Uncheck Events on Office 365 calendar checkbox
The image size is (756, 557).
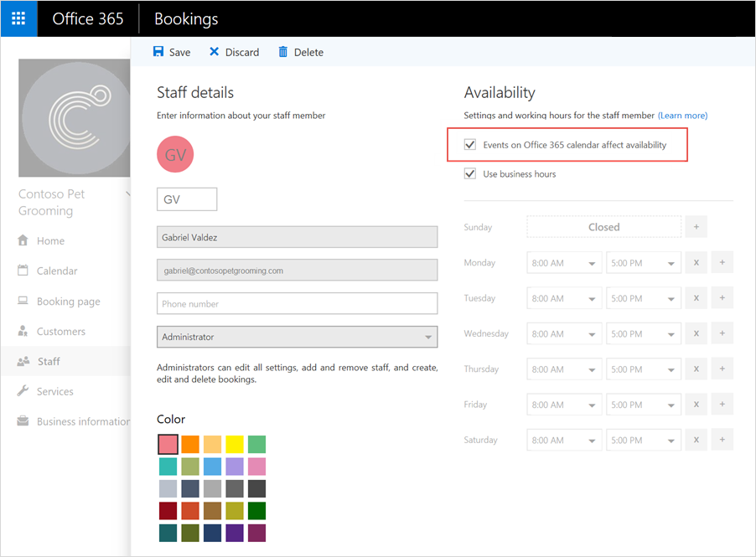coord(470,145)
